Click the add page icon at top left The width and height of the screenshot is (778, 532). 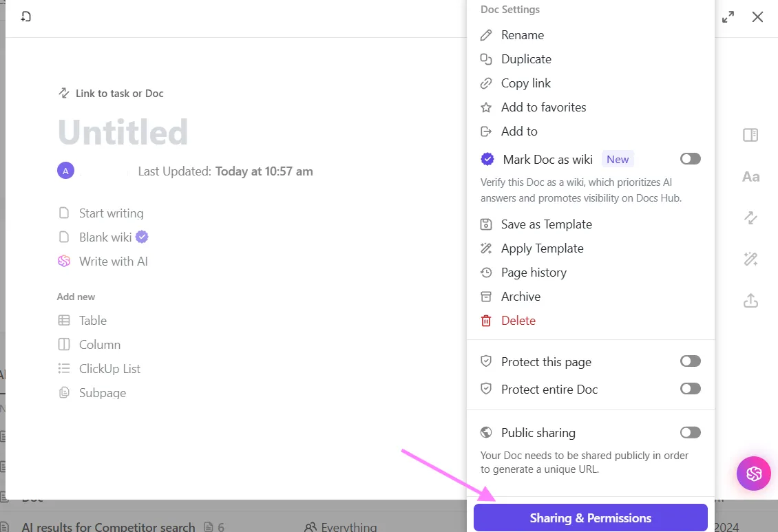(x=25, y=17)
